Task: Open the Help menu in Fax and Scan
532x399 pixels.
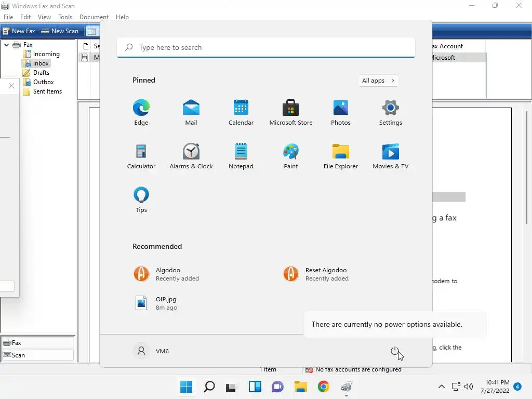Action: click(122, 17)
